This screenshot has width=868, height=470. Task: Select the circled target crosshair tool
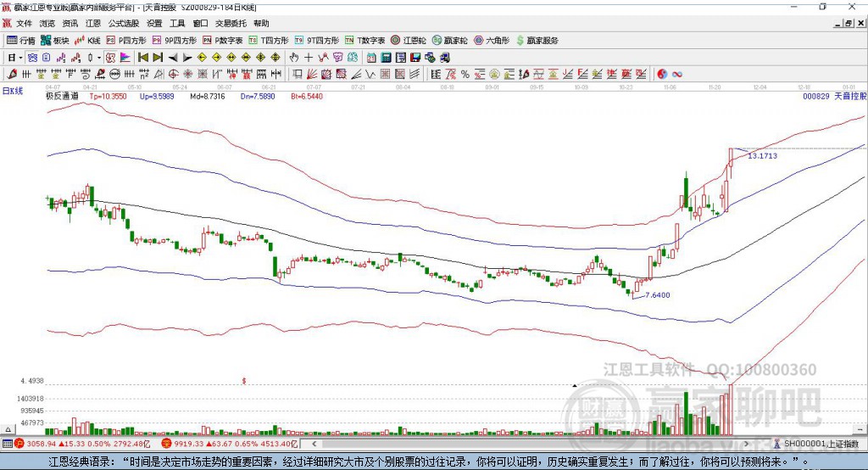[173, 74]
